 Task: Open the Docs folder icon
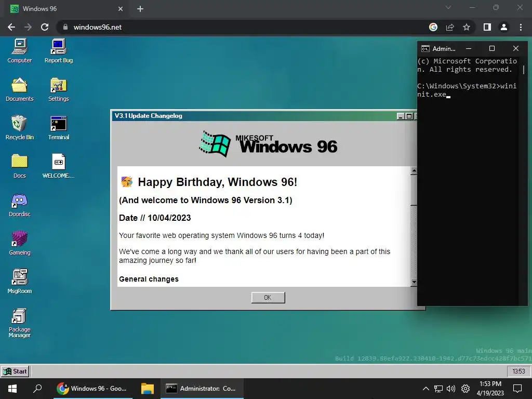pos(19,166)
